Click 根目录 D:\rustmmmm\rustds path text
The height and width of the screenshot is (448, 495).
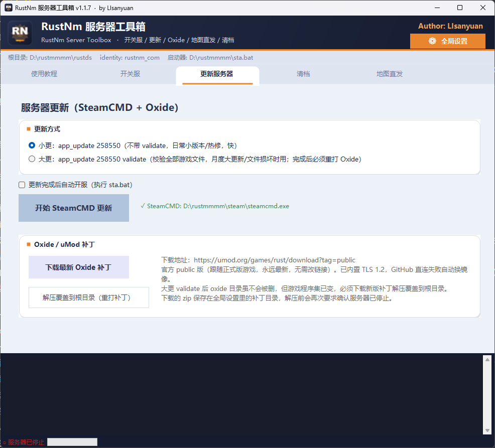(50, 58)
